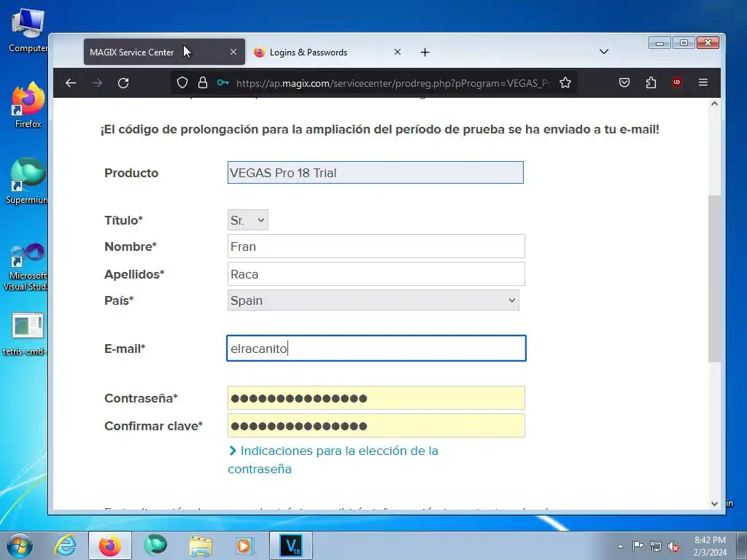List all tabs with the chevron button
Image resolution: width=747 pixels, height=560 pixels.
(604, 52)
